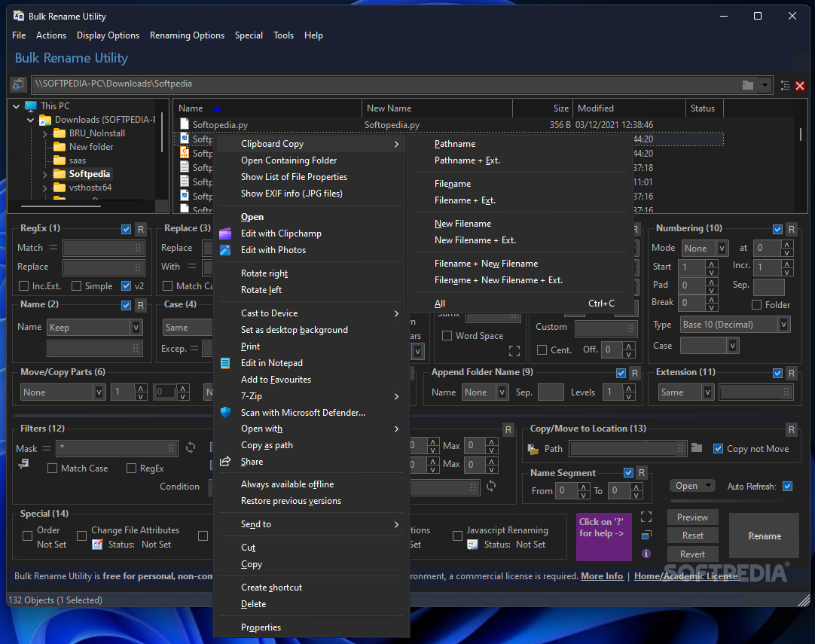Click the Filters Mask input field
The image size is (815, 644).
click(x=117, y=447)
